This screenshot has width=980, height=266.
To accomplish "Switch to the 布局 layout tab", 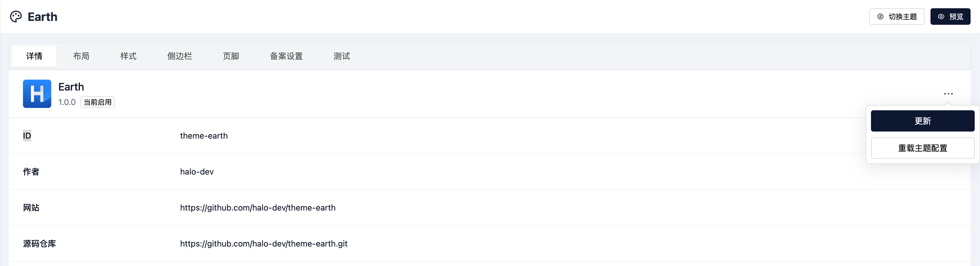I will pos(81,56).
